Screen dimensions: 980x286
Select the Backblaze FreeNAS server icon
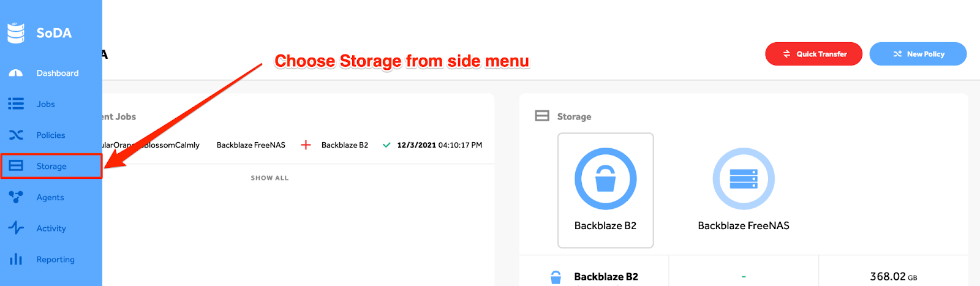point(744,179)
